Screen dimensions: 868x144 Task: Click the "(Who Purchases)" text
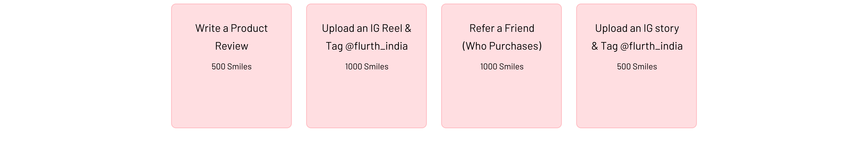tap(502, 46)
